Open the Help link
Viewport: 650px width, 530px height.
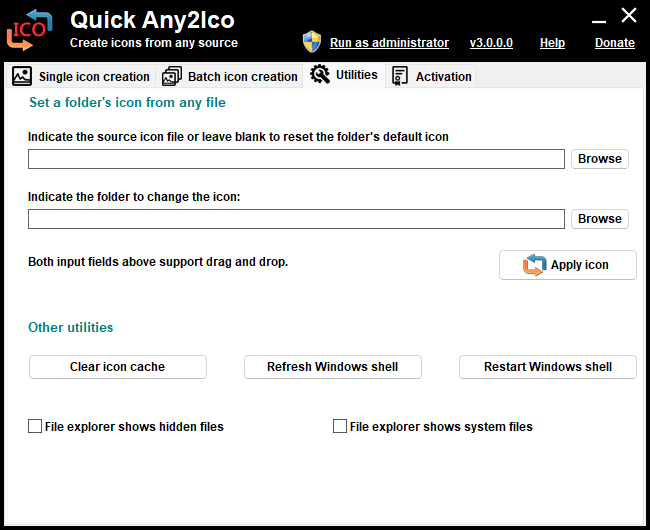tap(552, 43)
